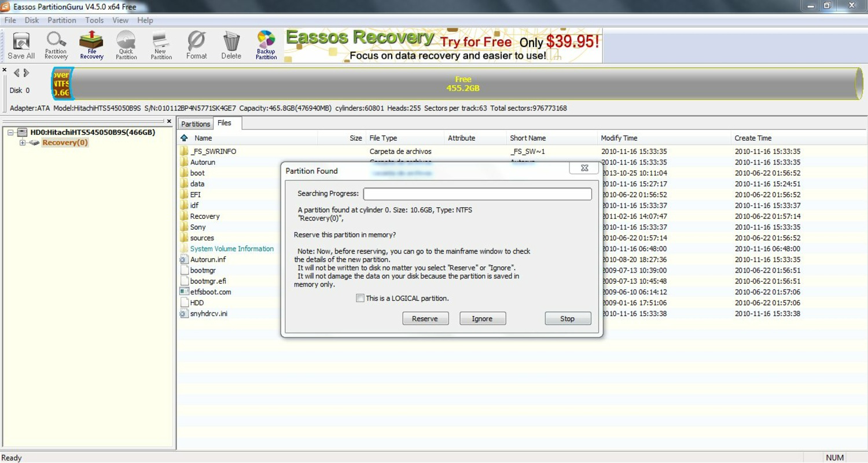This screenshot has width=868, height=463.
Task: Launch File Recovery tool
Action: click(x=91, y=46)
